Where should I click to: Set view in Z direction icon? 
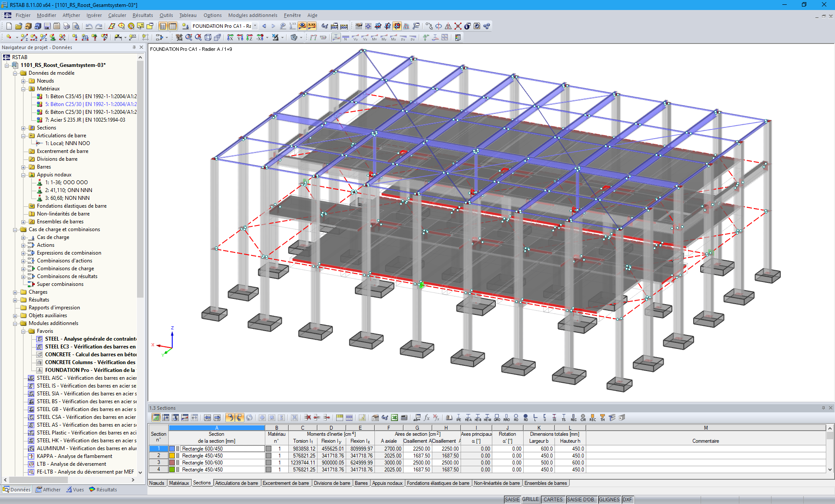click(250, 37)
